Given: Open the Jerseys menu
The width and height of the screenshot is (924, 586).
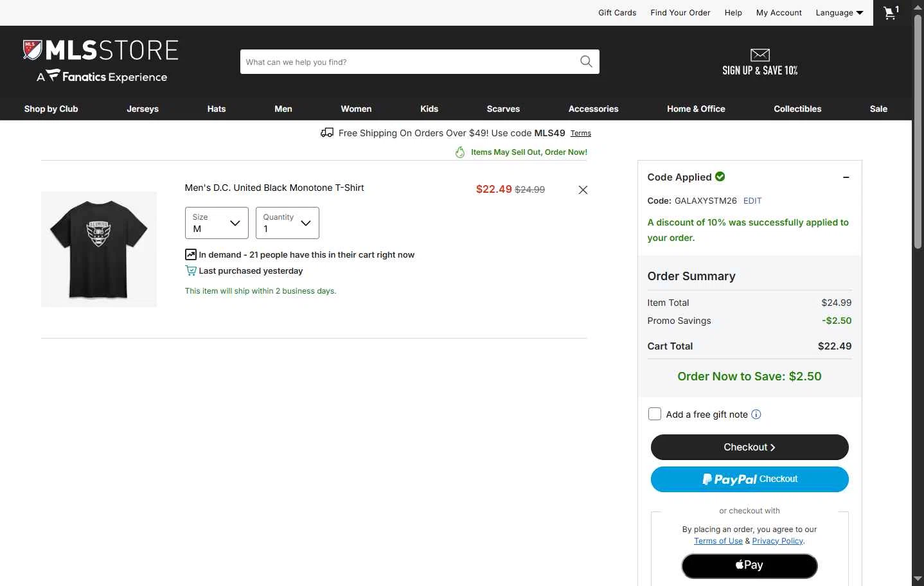Looking at the screenshot, I should (143, 109).
